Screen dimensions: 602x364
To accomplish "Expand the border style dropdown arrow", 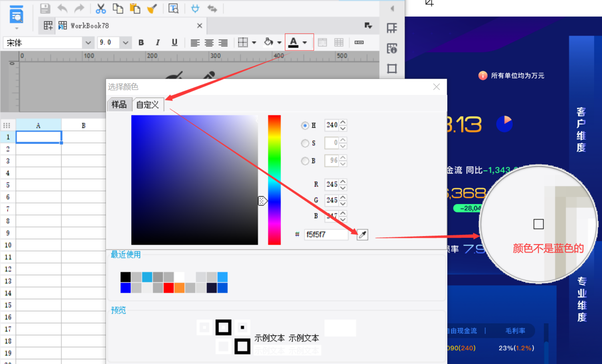I will tap(254, 42).
